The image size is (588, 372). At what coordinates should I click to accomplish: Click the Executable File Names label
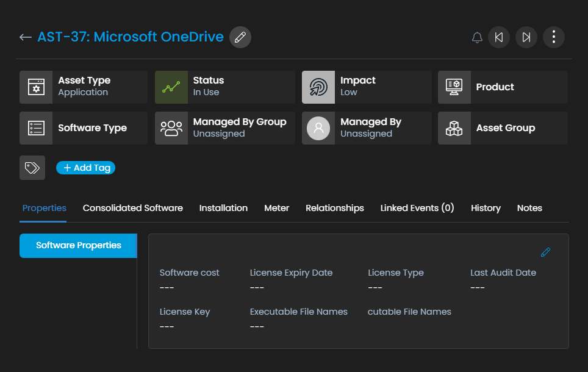click(x=298, y=312)
